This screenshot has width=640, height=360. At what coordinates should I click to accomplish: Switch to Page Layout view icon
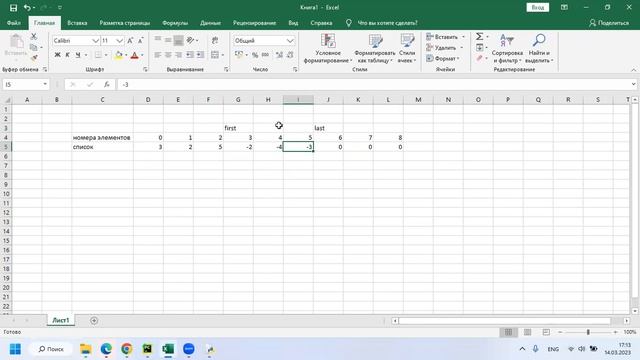pos(527,332)
